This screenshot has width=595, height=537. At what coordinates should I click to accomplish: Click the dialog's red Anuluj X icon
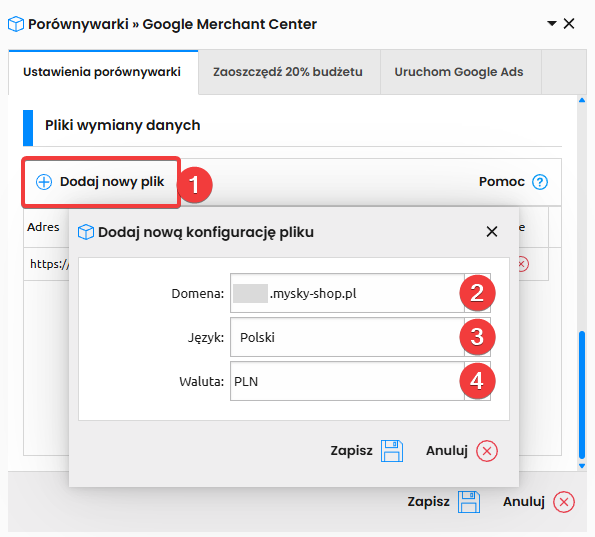point(487,451)
